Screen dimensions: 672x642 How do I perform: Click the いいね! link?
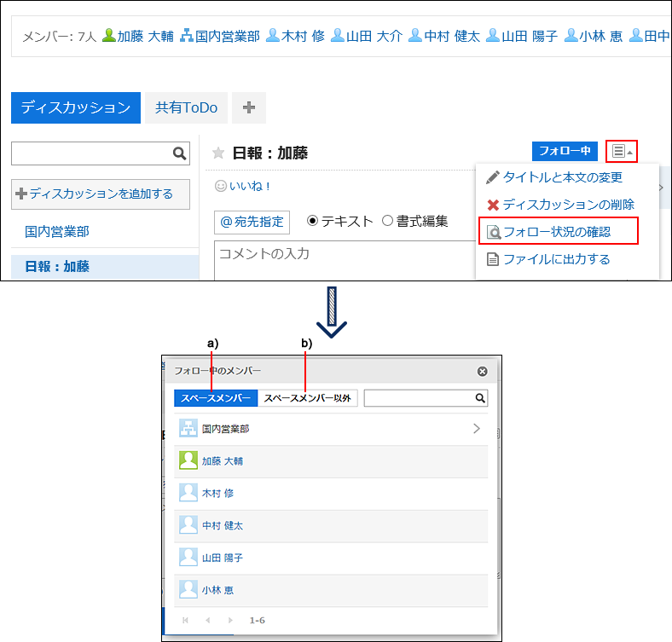click(250, 186)
